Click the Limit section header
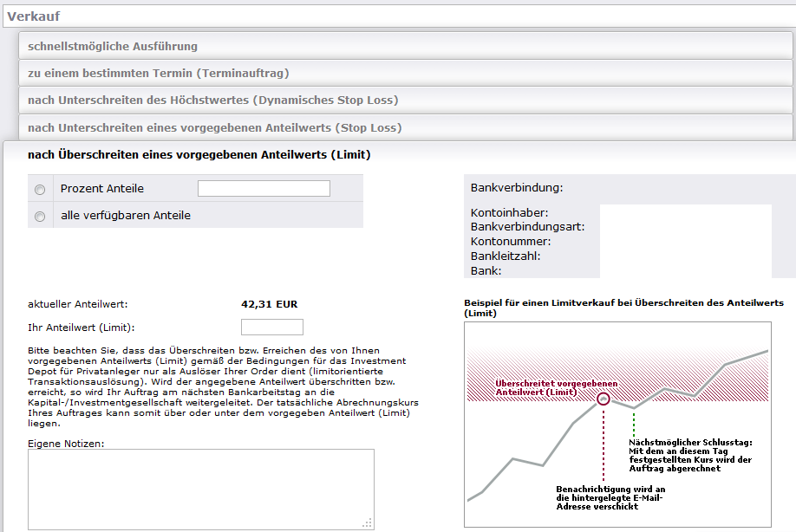796x532 pixels. click(x=199, y=155)
